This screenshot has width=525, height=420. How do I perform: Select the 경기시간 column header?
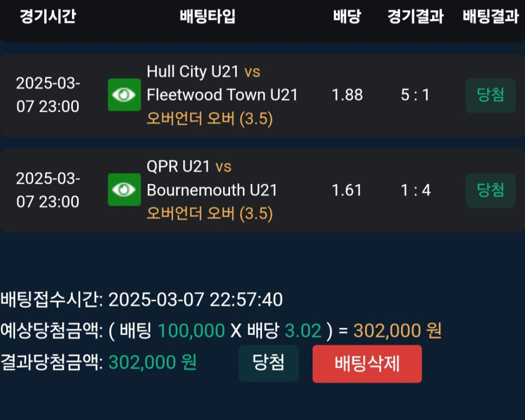coord(48,17)
